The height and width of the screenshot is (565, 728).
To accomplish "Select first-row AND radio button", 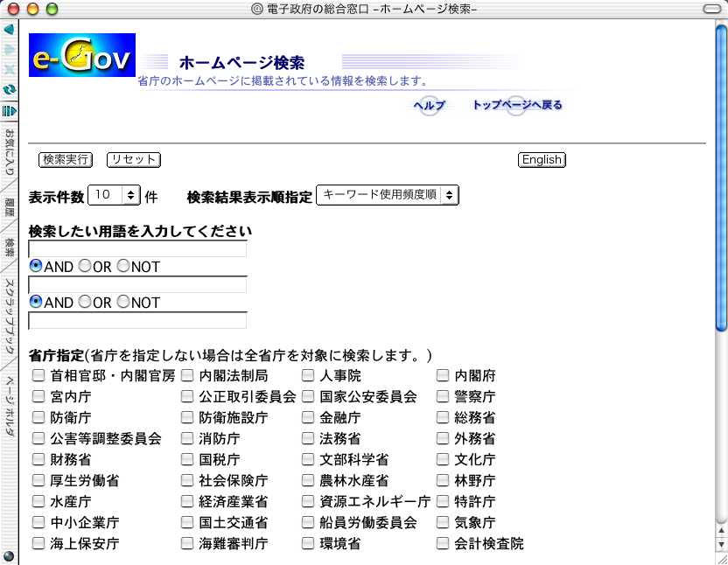I will click(x=36, y=266).
